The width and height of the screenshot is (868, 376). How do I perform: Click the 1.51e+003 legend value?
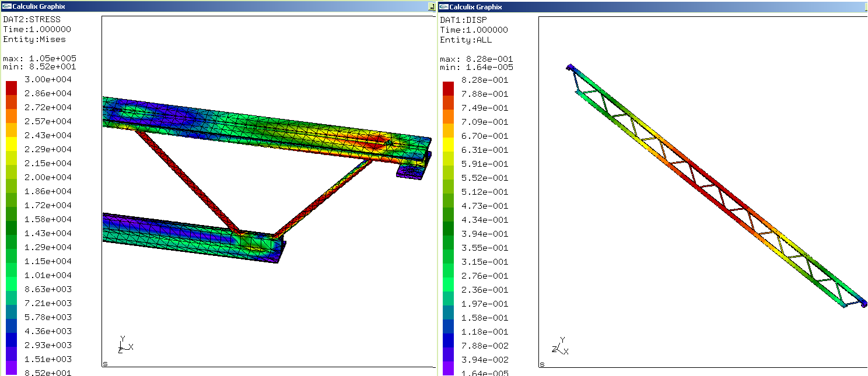(47, 359)
